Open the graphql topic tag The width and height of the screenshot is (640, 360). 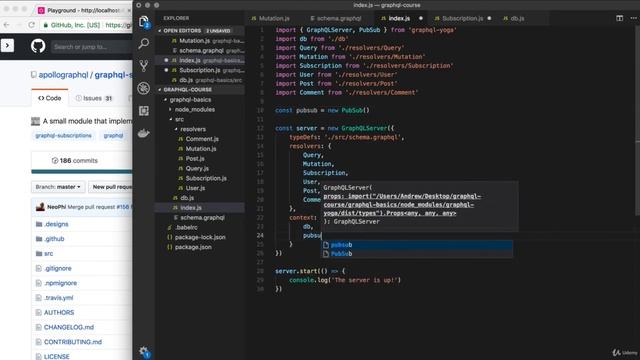pos(113,136)
